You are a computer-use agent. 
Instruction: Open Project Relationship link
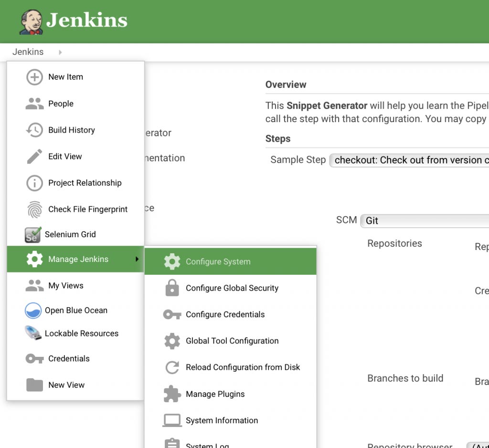coord(85,183)
